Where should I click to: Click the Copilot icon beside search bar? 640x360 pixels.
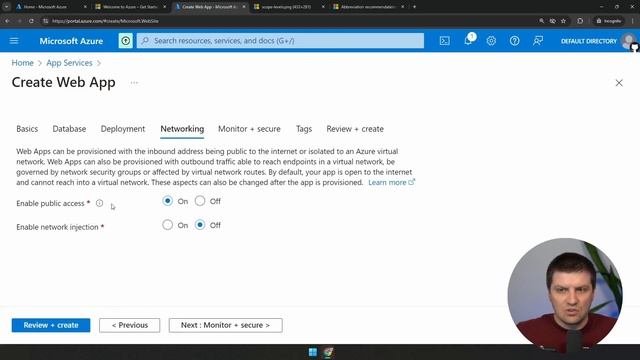(x=126, y=41)
